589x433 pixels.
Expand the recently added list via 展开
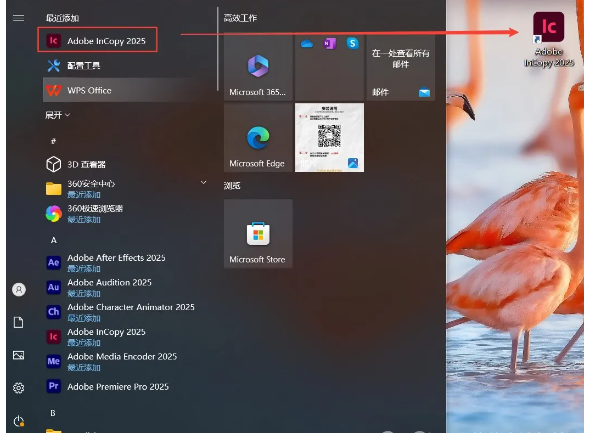click(x=57, y=115)
